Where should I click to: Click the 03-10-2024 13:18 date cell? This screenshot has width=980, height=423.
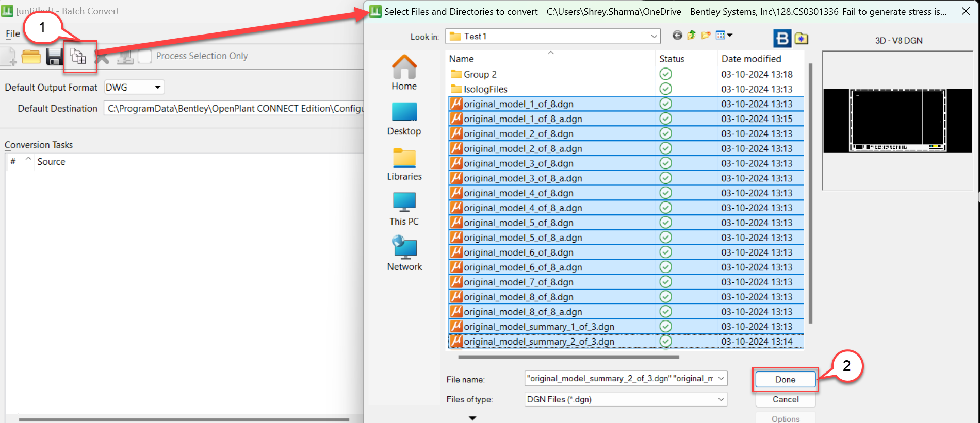click(757, 74)
